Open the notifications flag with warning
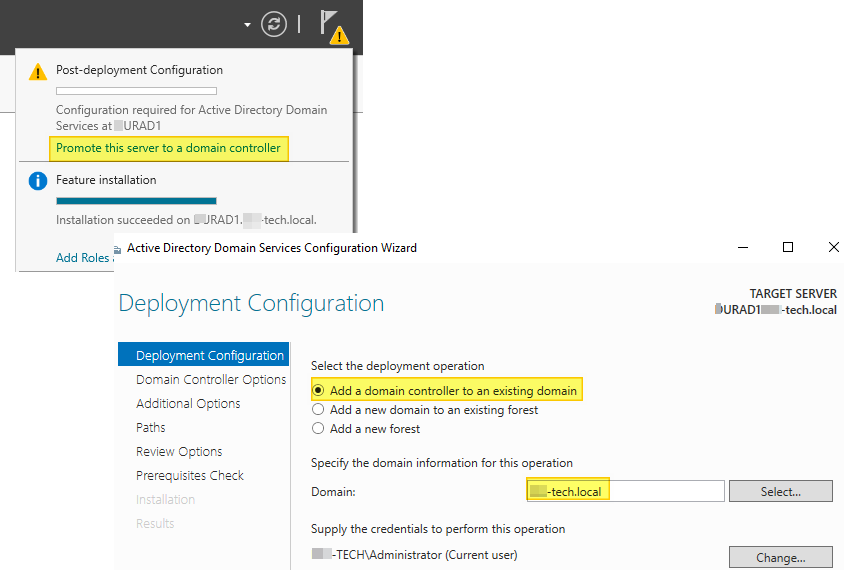The width and height of the screenshot is (844, 570). click(x=334, y=27)
